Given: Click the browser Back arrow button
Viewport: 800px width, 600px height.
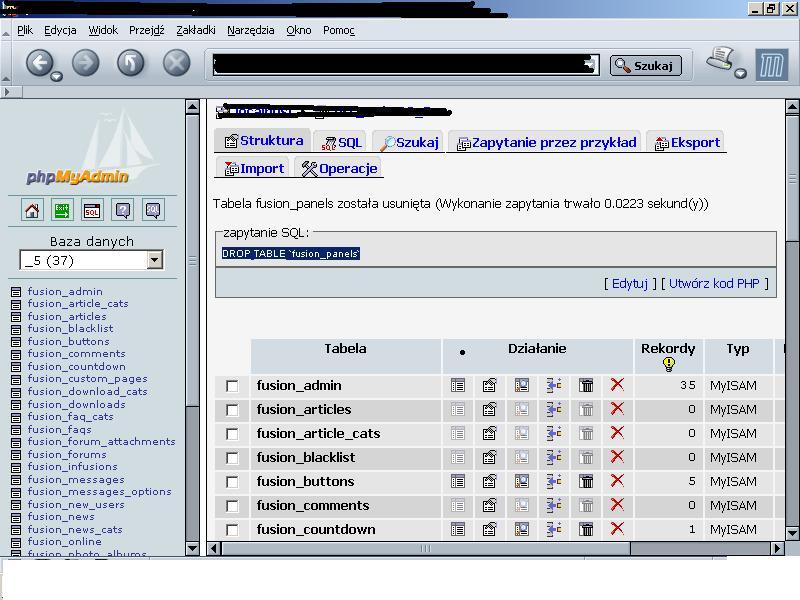Looking at the screenshot, I should pyautogui.click(x=38, y=64).
